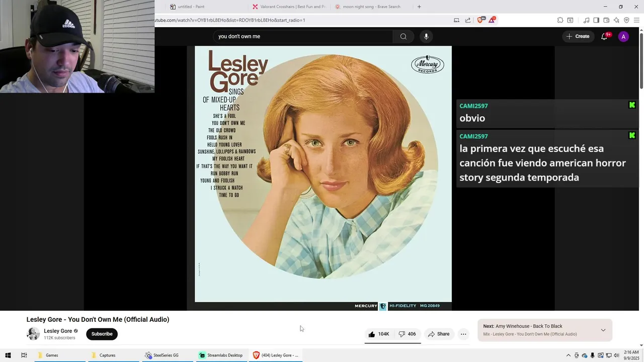Click the '112K subscribers' text
Image resolution: width=644 pixels, height=362 pixels.
[x=59, y=338]
